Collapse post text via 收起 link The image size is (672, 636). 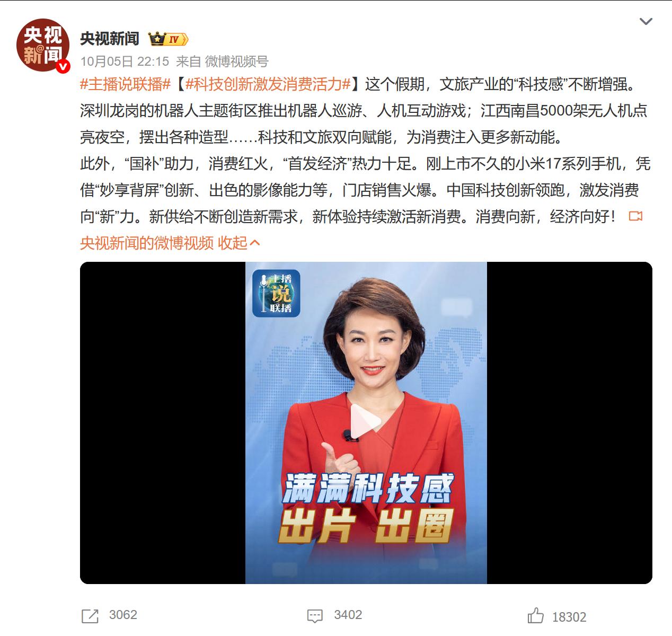click(x=238, y=243)
